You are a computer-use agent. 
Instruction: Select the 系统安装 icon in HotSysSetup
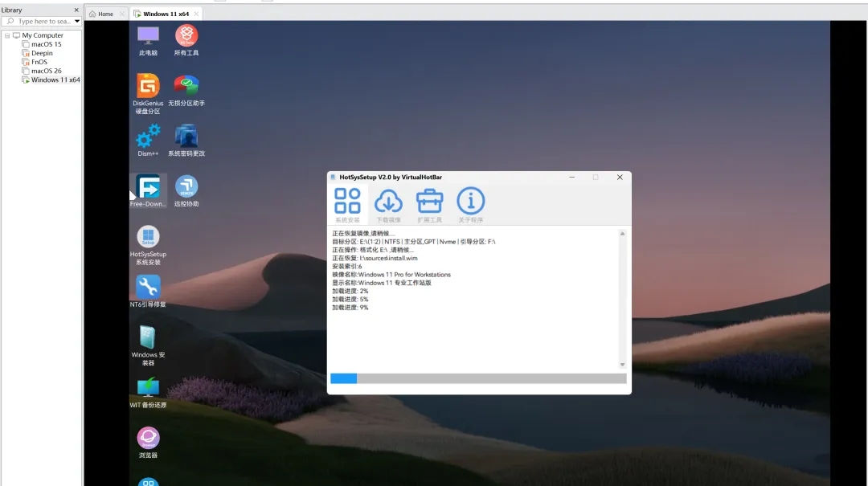347,204
